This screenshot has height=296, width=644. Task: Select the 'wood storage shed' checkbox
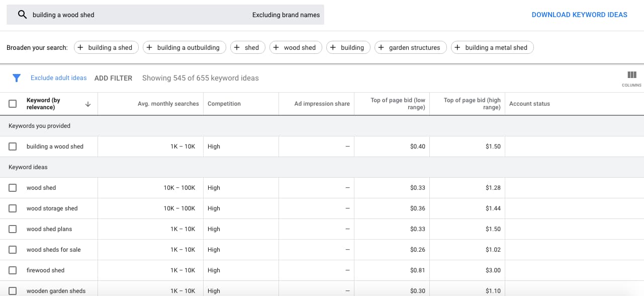(13, 208)
